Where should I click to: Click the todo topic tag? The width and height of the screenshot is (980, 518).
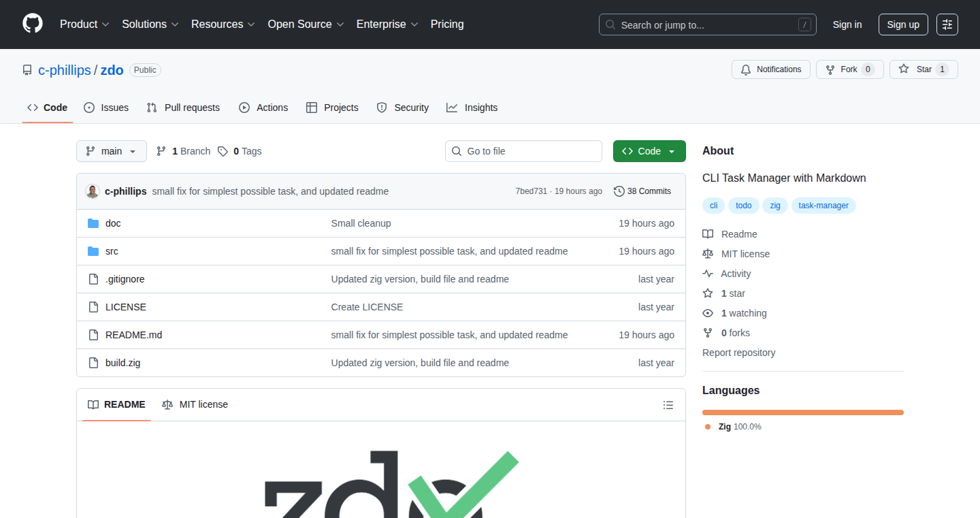pyautogui.click(x=744, y=206)
